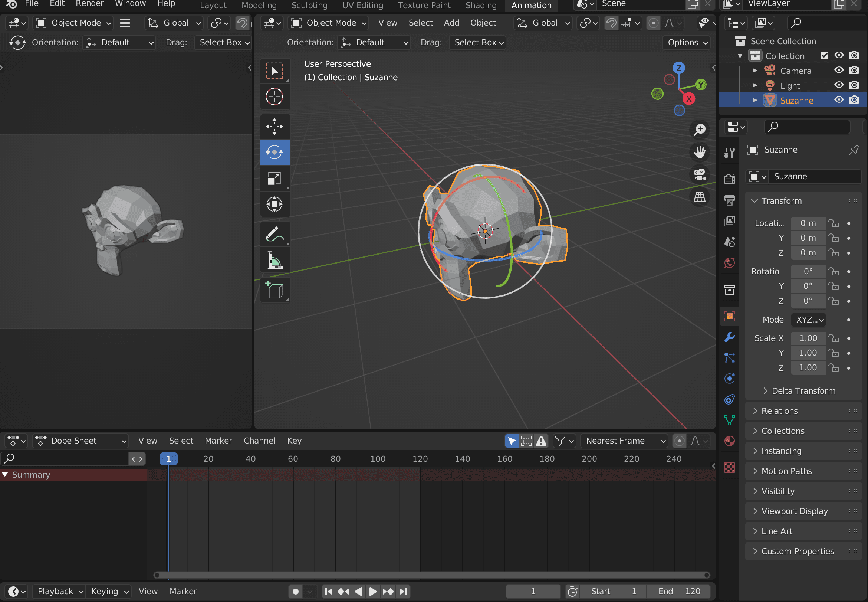
Task: Open the Playback popover
Action: tap(59, 592)
